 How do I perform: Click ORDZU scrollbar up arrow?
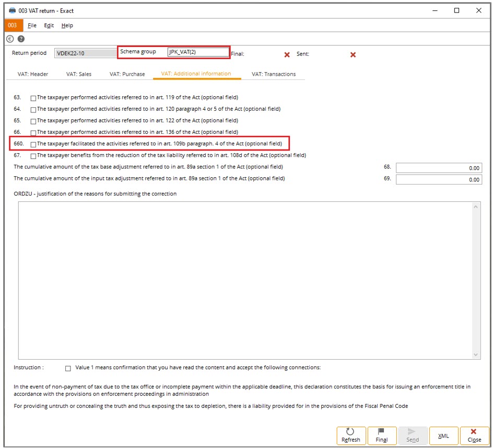coord(476,206)
